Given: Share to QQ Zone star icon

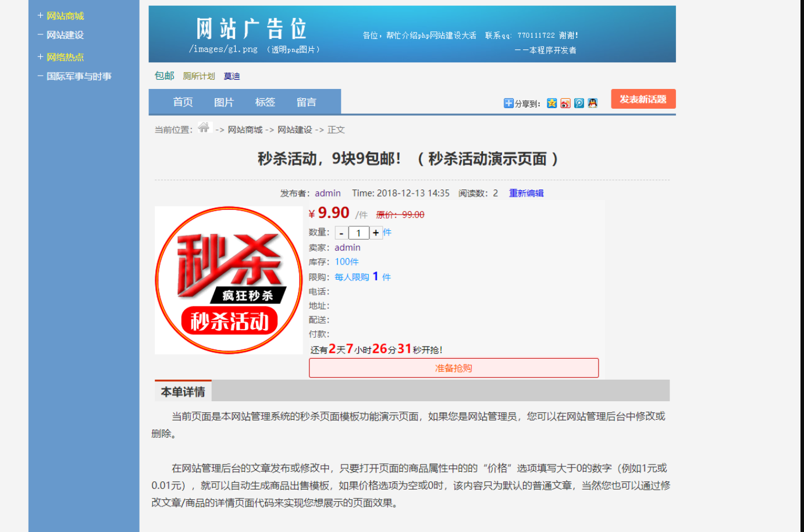Looking at the screenshot, I should (x=552, y=103).
